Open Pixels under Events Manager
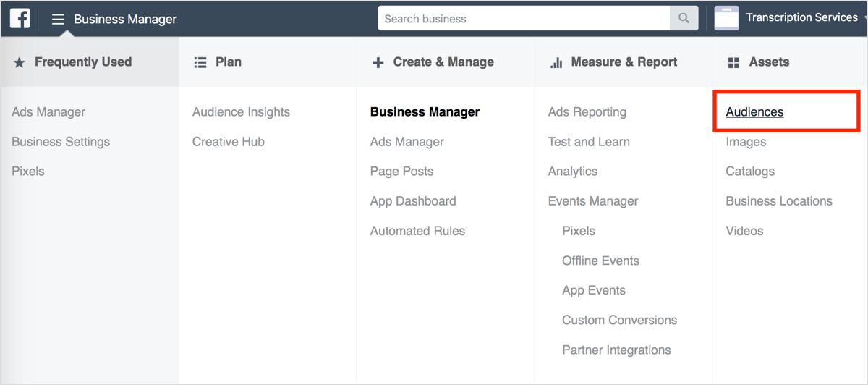 point(578,231)
